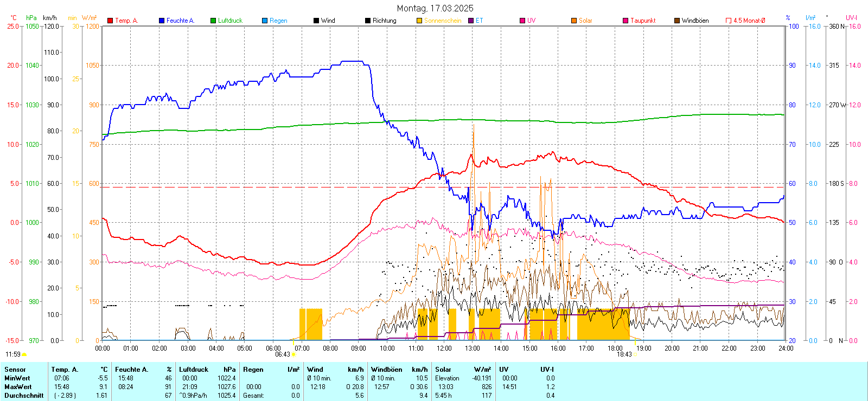
Task: Click the Sensor column header in table
Action: pos(15,370)
